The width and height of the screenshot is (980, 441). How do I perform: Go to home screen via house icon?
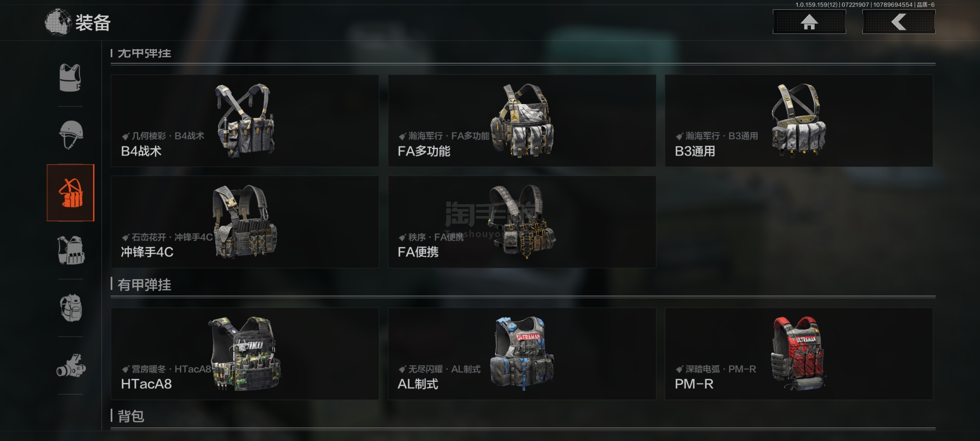click(x=809, y=22)
